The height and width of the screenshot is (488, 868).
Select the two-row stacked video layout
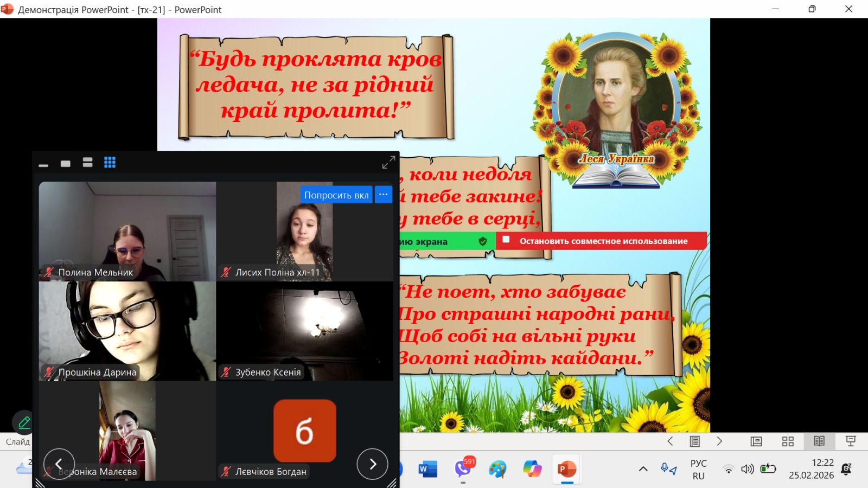point(87,163)
